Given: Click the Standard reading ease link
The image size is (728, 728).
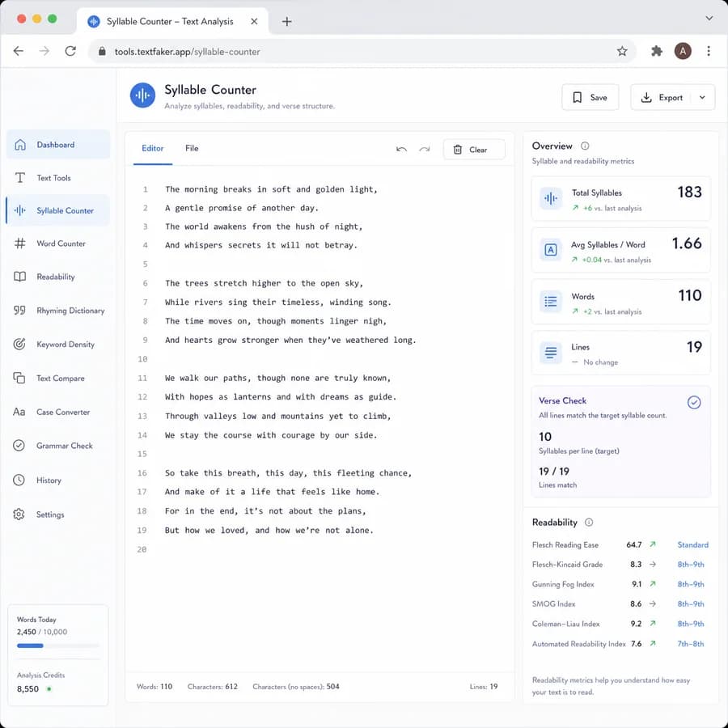Looking at the screenshot, I should pos(692,544).
